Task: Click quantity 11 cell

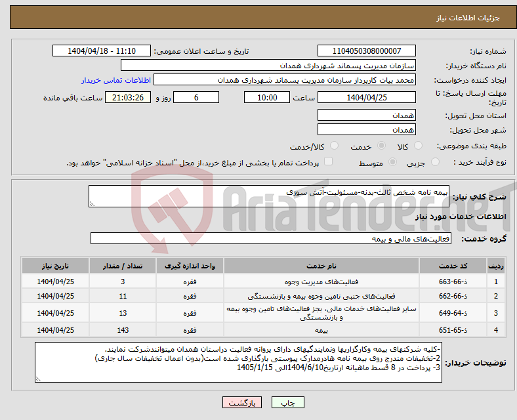Action: click(123, 296)
